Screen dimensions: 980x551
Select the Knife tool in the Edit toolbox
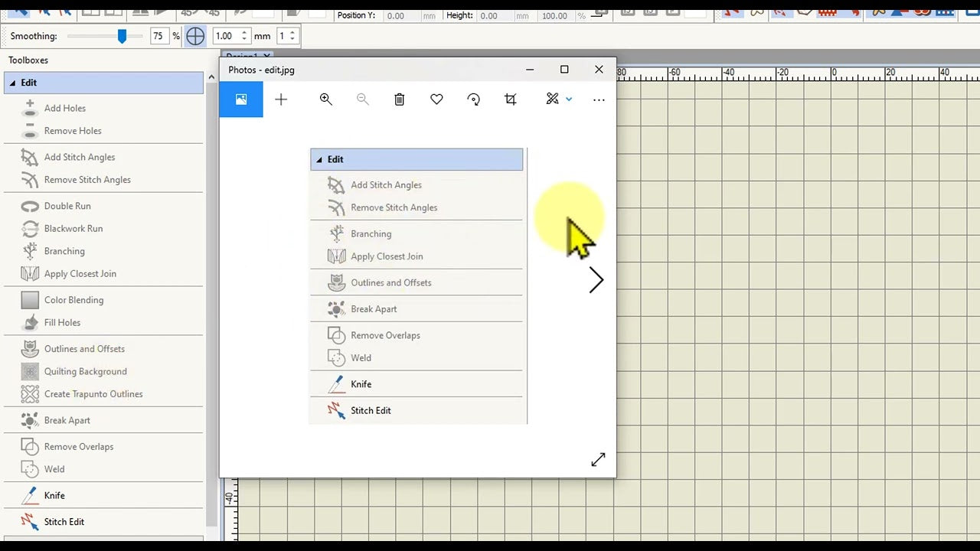pos(54,495)
